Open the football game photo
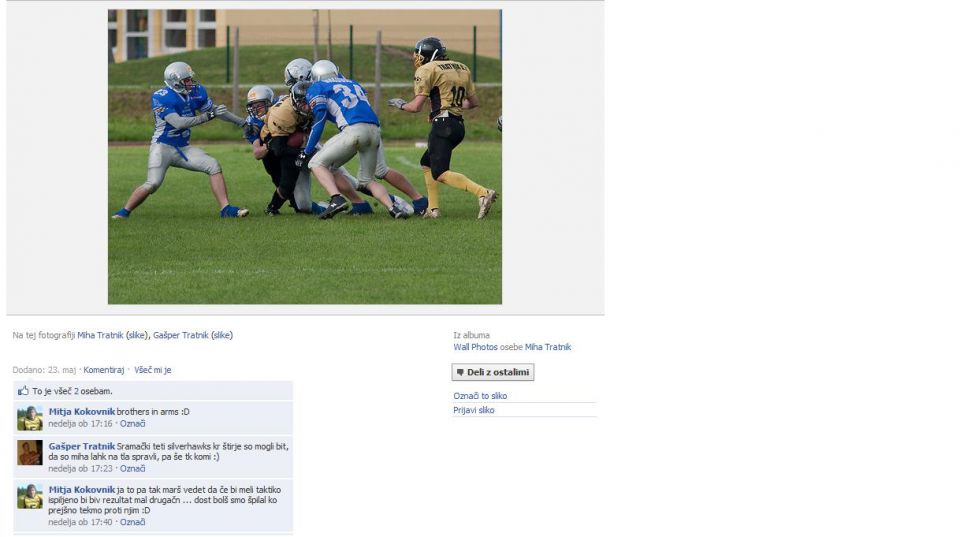The height and width of the screenshot is (537, 960). click(305, 157)
